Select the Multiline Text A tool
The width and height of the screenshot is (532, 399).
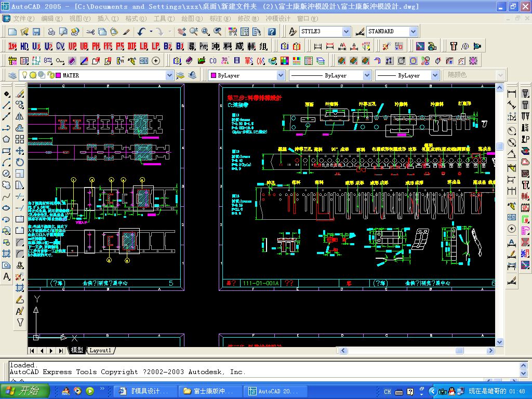click(6, 276)
